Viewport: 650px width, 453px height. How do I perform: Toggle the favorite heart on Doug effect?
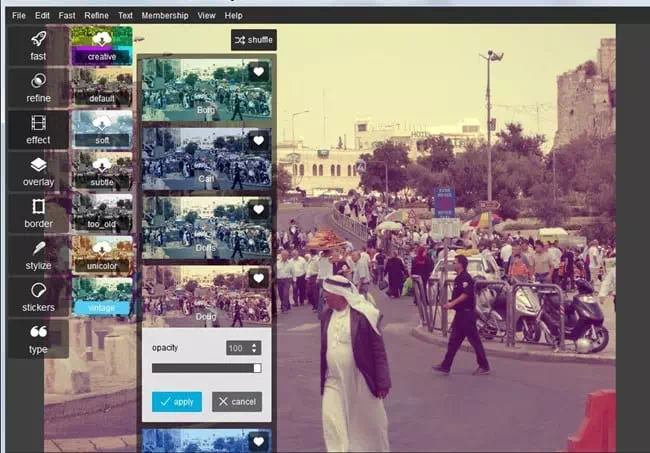coord(258,278)
